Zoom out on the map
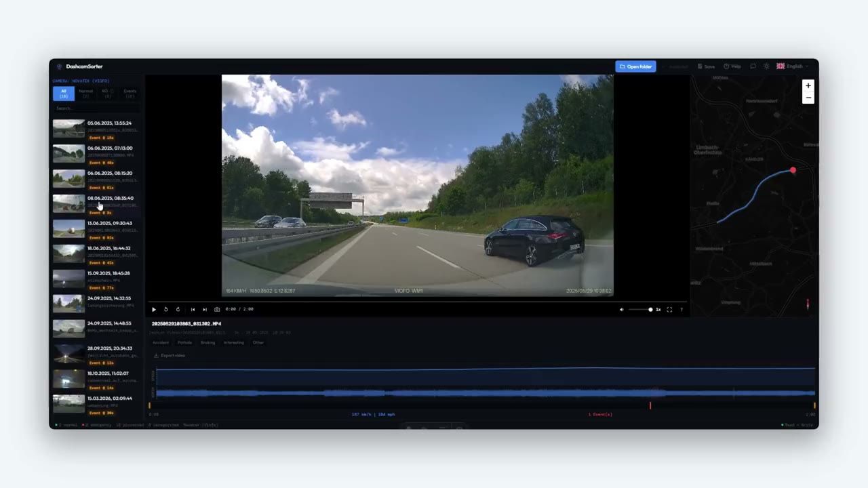The height and width of the screenshot is (488, 868). (x=808, y=98)
